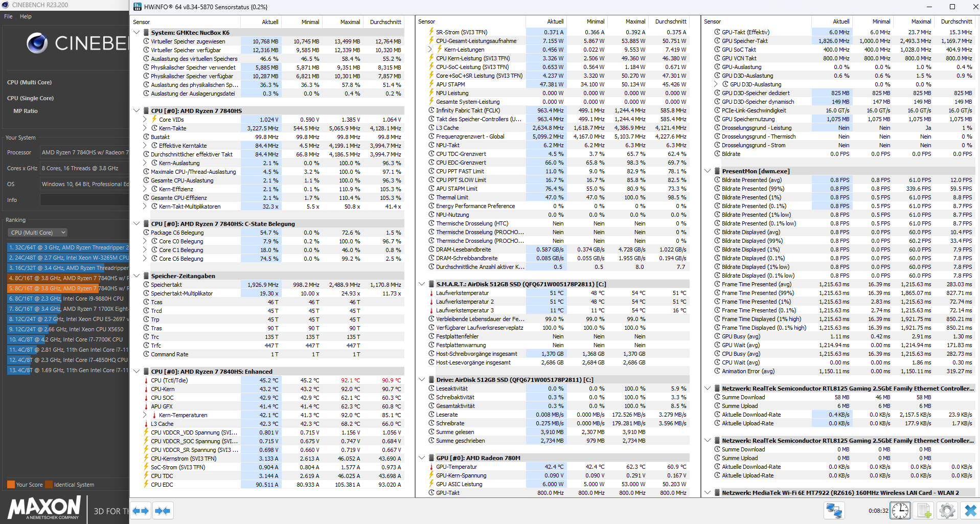Open HWiNFO sensor settings gear
Image resolution: width=980 pixels, height=524 pixels.
(947, 510)
